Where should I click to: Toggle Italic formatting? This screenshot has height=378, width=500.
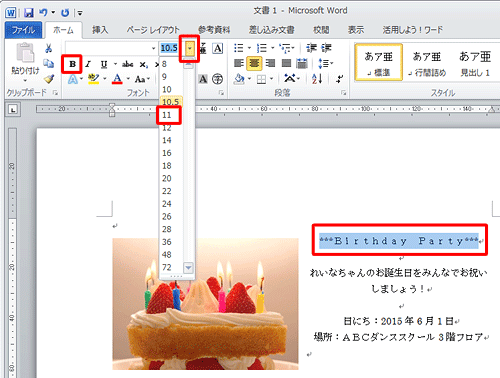coord(88,64)
